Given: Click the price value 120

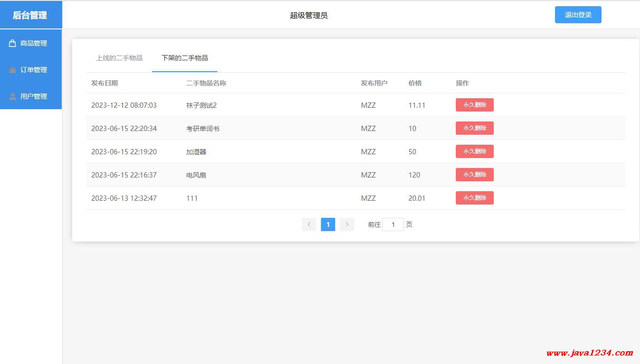Looking at the screenshot, I should [414, 175].
